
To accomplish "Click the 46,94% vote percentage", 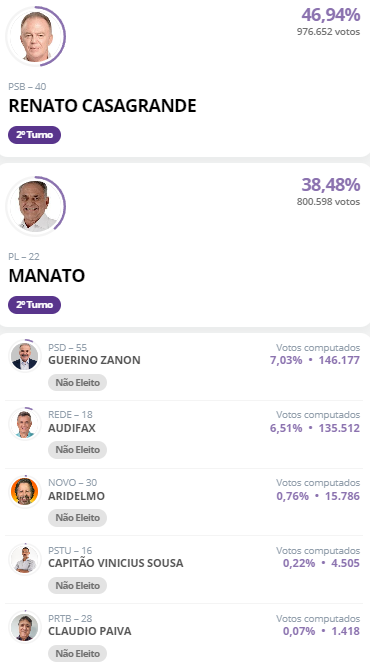I will (x=331, y=15).
